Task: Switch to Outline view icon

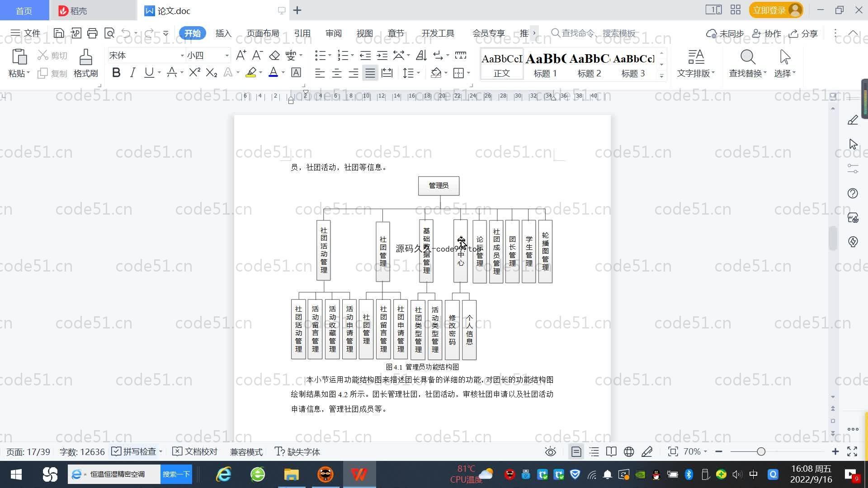Action: (594, 452)
